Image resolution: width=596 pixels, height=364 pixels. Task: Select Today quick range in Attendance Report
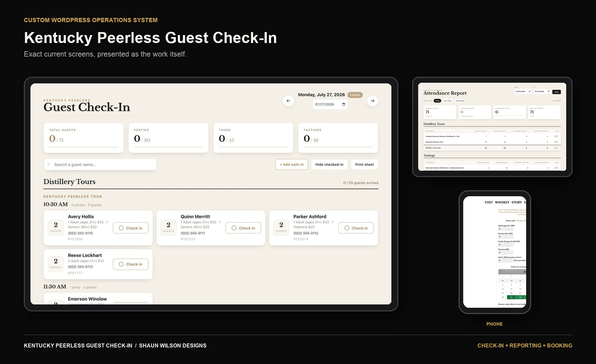tap(437, 101)
